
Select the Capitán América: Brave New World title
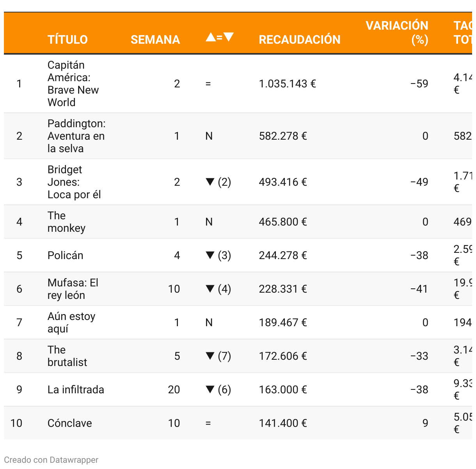pos(73,83)
